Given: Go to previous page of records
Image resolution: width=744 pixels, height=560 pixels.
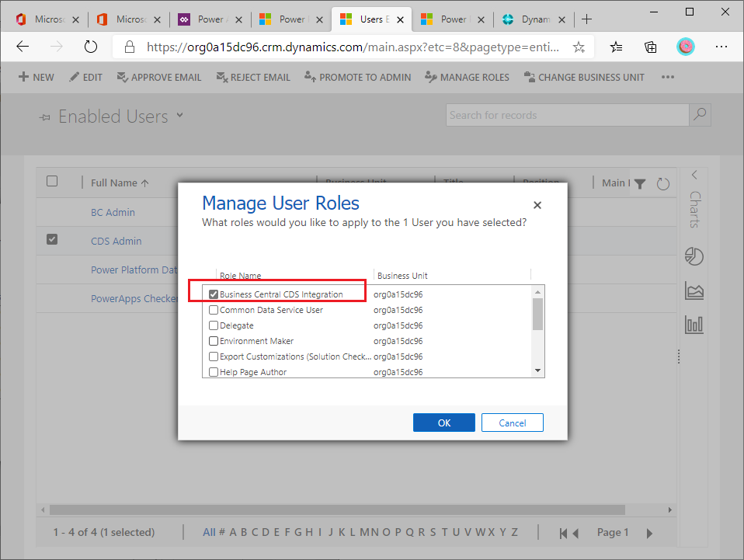Looking at the screenshot, I should click(x=575, y=533).
